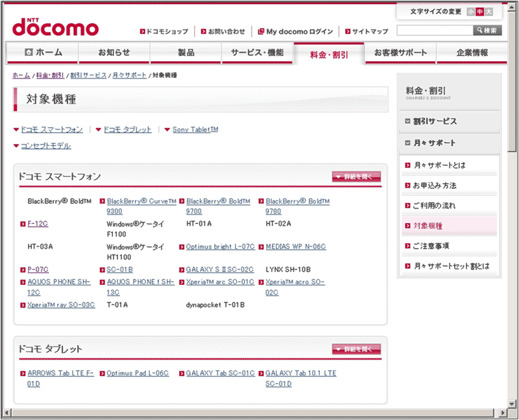Click arrow icon beside Xperia ray SO-03C
Viewport: 519px width, 420px height.
pos(23,305)
